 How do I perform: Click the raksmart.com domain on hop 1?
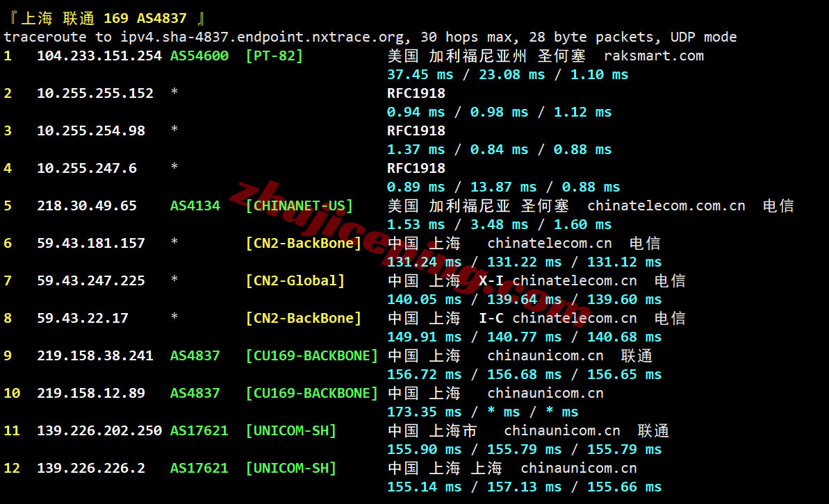[653, 56]
